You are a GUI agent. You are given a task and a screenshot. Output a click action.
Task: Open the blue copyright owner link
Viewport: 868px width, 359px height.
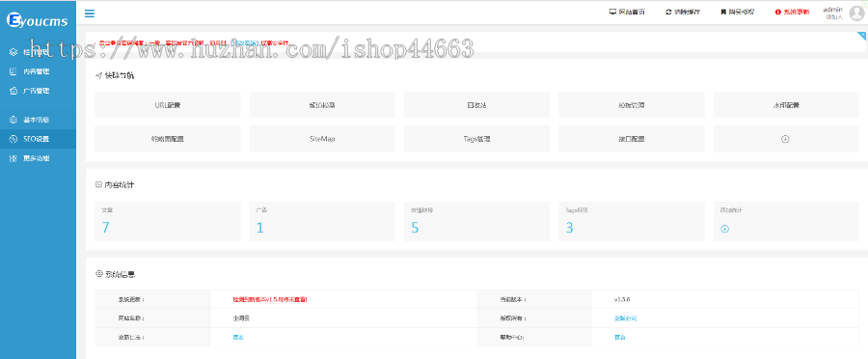(625, 318)
